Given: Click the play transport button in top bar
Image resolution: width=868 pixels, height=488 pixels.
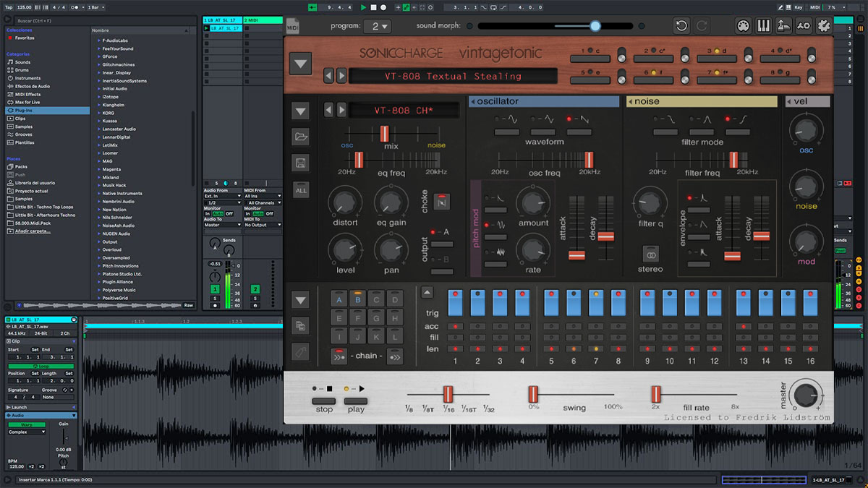Looking at the screenshot, I should coord(363,7).
